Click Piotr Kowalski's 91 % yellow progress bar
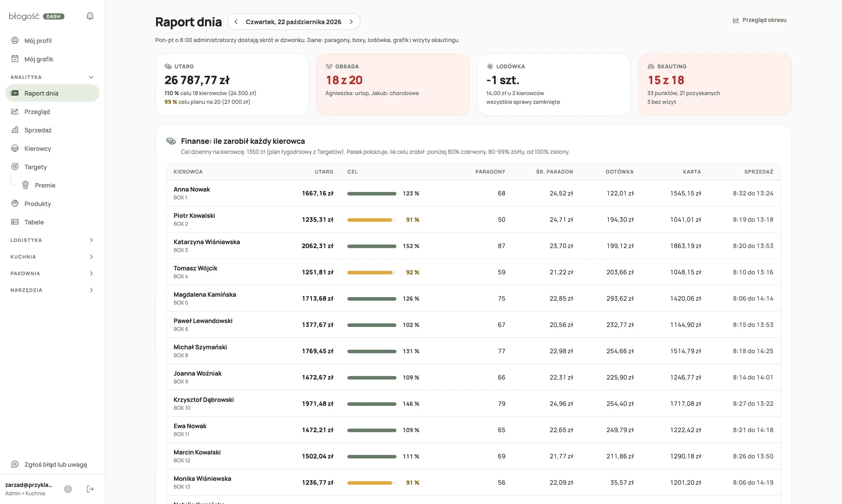The width and height of the screenshot is (842, 504). point(372,220)
